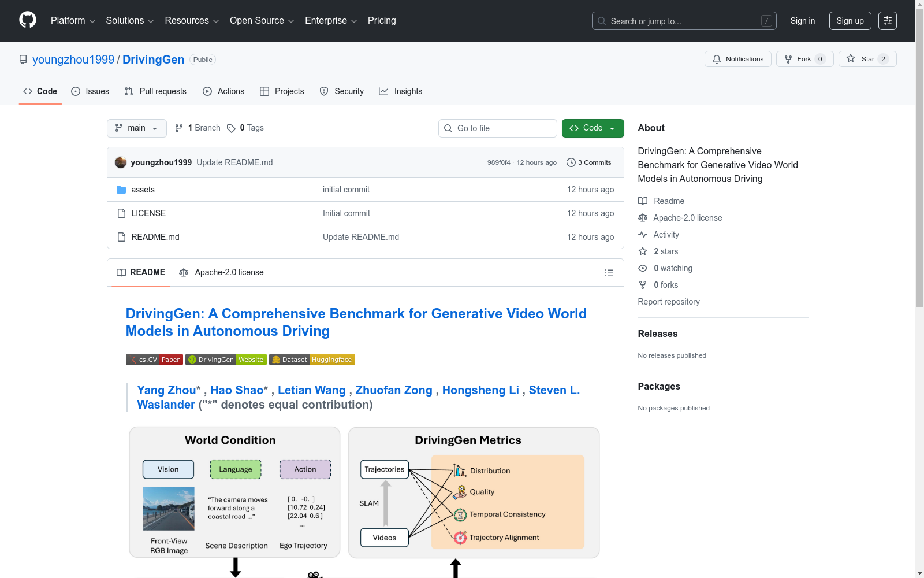Open youngzhou1999 profile link in breadcrumb
This screenshot has width=924, height=578.
click(x=73, y=60)
